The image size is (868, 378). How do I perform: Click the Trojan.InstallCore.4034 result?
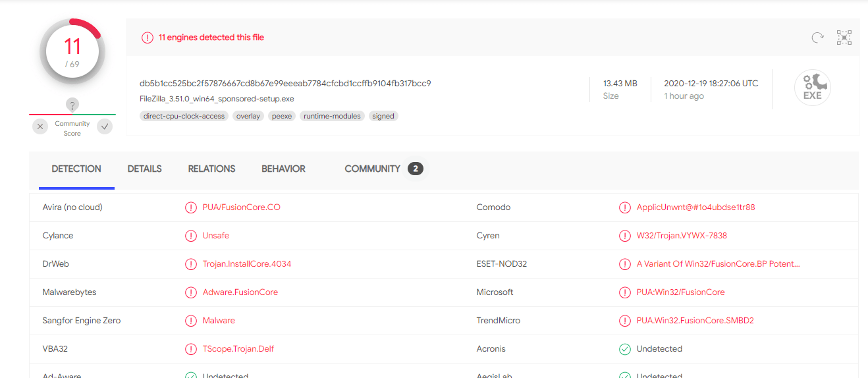(x=247, y=264)
